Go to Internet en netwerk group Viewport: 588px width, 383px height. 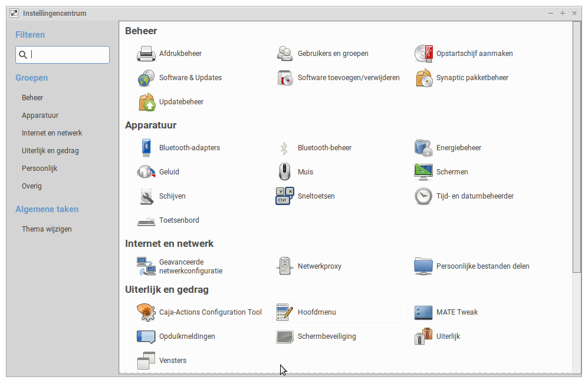(52, 133)
